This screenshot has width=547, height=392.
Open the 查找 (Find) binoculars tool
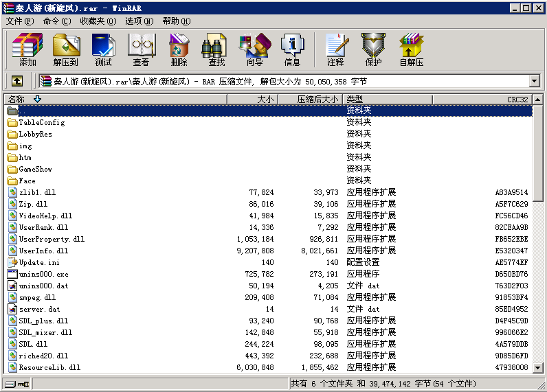216,49
